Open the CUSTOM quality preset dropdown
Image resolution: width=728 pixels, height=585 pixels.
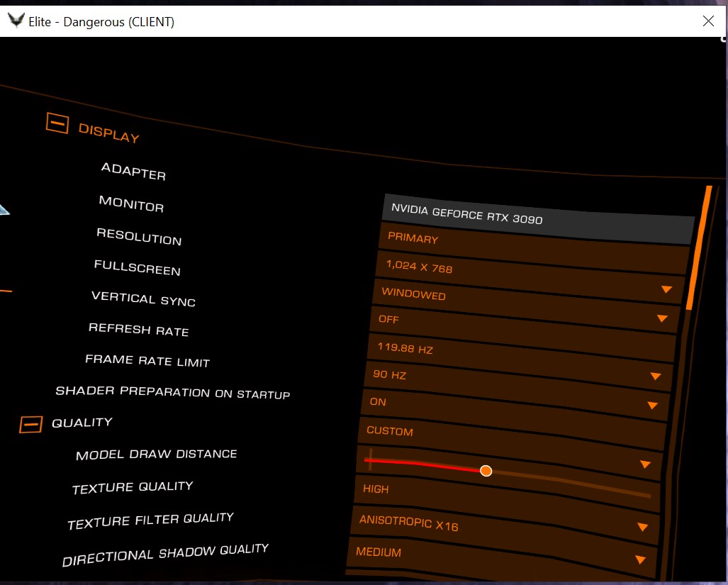coord(509,450)
